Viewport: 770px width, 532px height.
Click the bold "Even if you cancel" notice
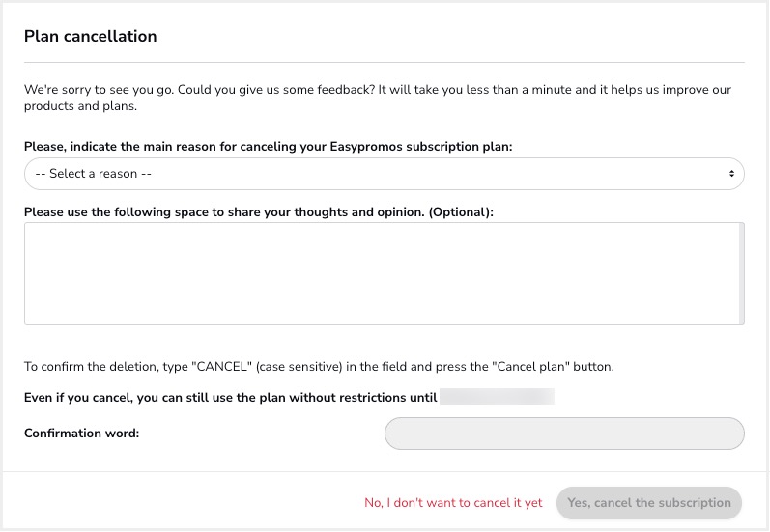pos(230,398)
